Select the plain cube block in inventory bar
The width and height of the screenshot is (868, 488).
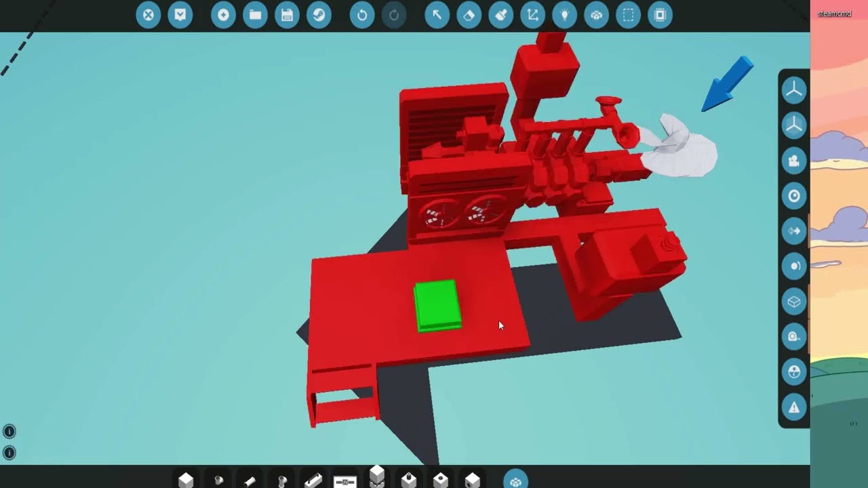coord(186,481)
